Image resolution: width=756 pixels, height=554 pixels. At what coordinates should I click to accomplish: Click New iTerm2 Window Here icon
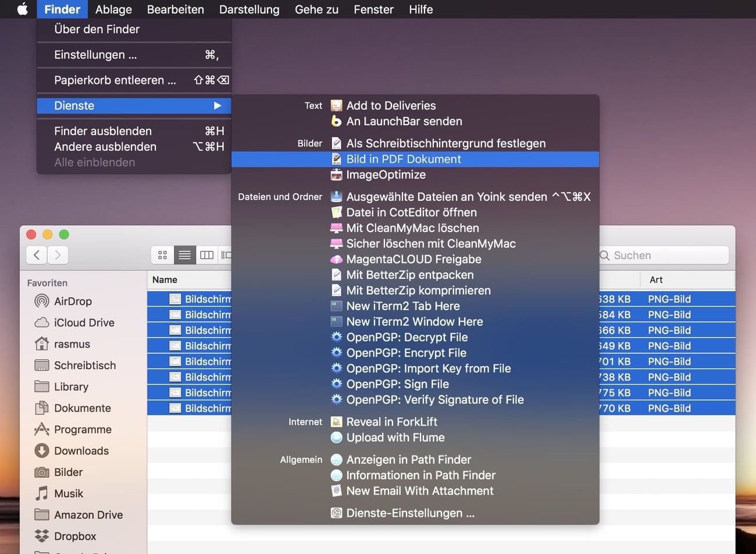[x=336, y=322]
